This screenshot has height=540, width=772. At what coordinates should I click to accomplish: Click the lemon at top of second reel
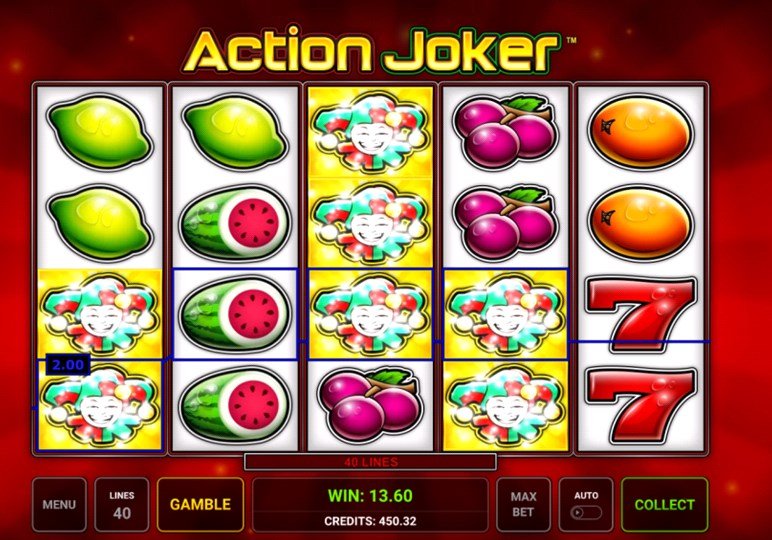click(235, 132)
